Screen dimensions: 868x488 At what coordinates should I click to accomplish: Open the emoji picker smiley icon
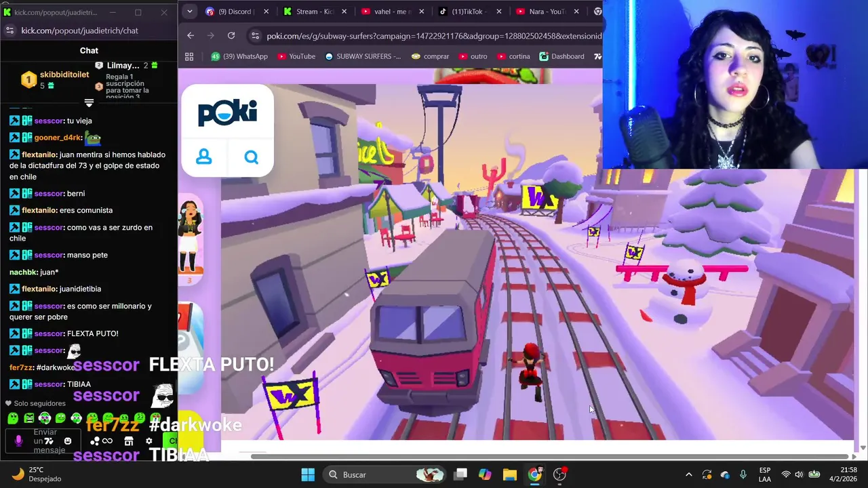[x=67, y=441]
